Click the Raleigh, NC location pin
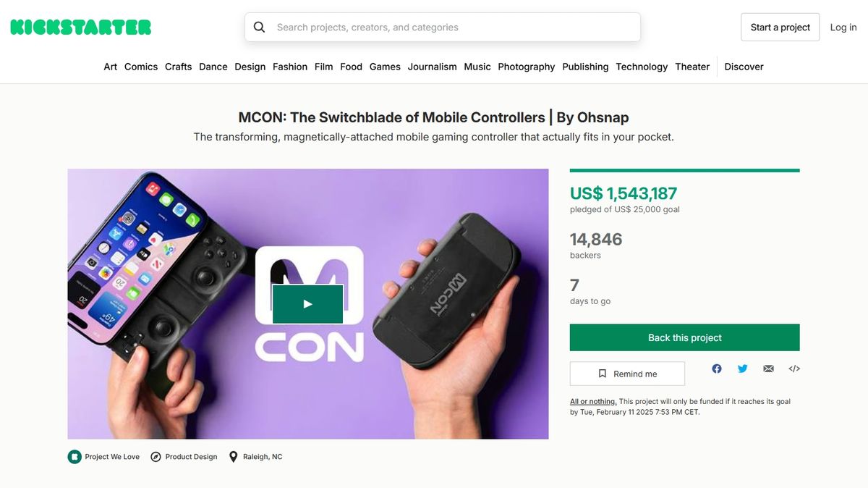Screen dimensions: 868x488 coord(233,457)
